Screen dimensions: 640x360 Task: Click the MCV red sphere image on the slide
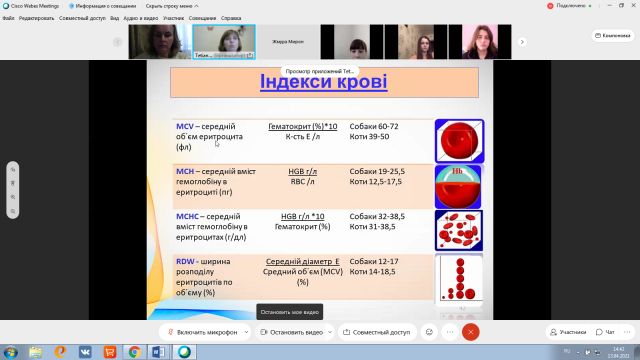[460, 141]
